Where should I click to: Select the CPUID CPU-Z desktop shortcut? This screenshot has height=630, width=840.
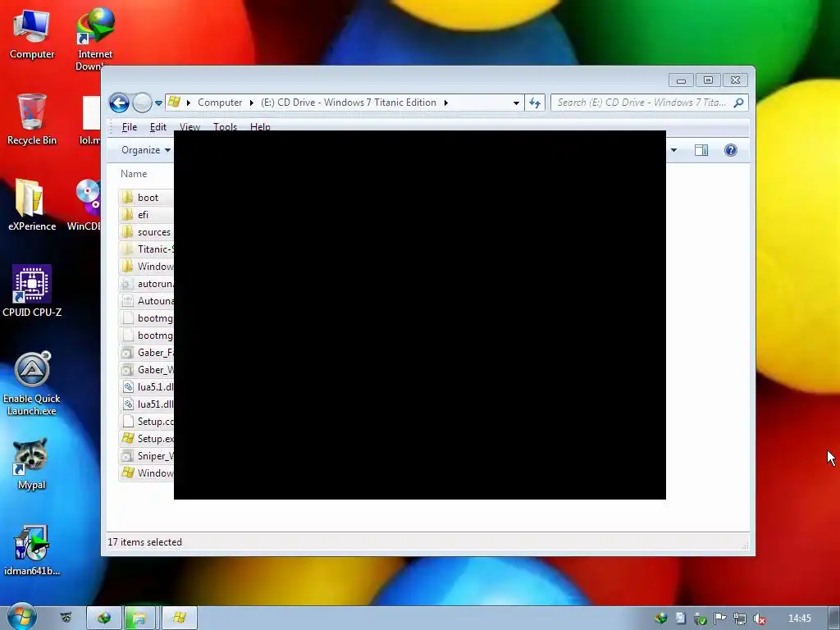(32, 291)
